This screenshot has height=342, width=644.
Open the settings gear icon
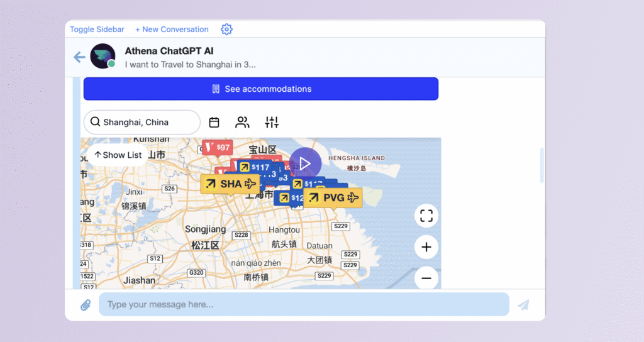227,30
